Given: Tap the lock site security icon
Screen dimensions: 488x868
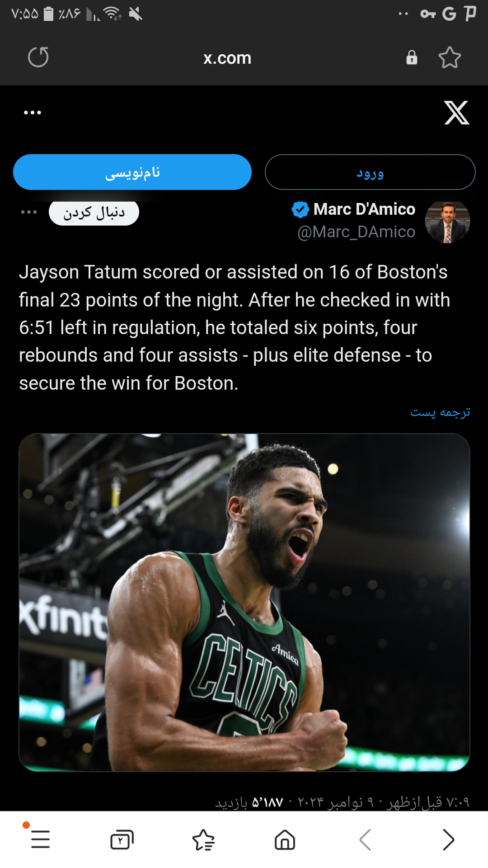Looking at the screenshot, I should (x=412, y=57).
